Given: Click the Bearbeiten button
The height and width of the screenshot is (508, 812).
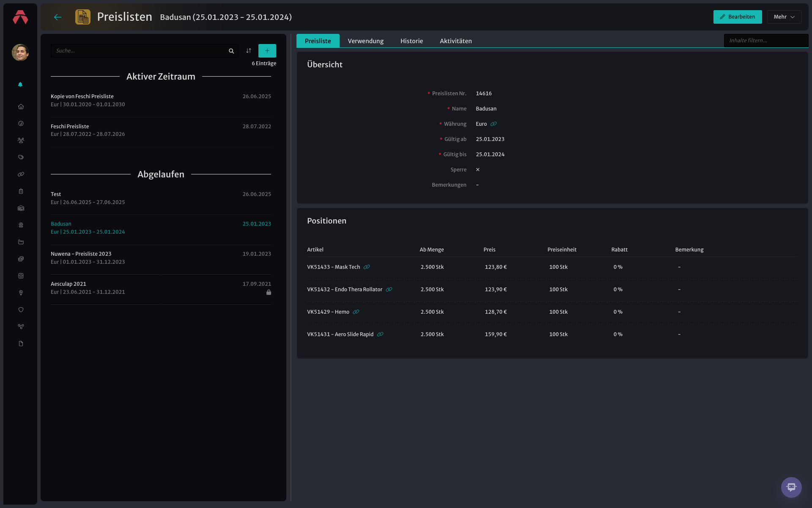Looking at the screenshot, I should coord(738,17).
